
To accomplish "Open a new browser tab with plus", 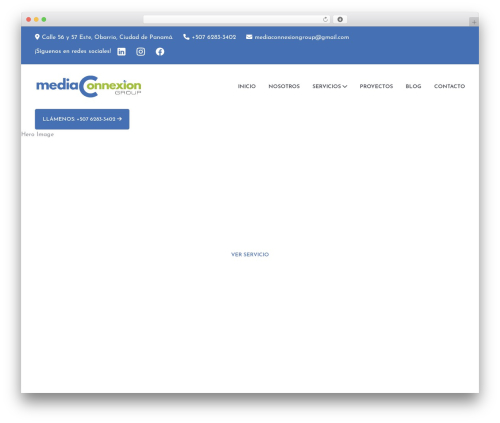I will [474, 22].
